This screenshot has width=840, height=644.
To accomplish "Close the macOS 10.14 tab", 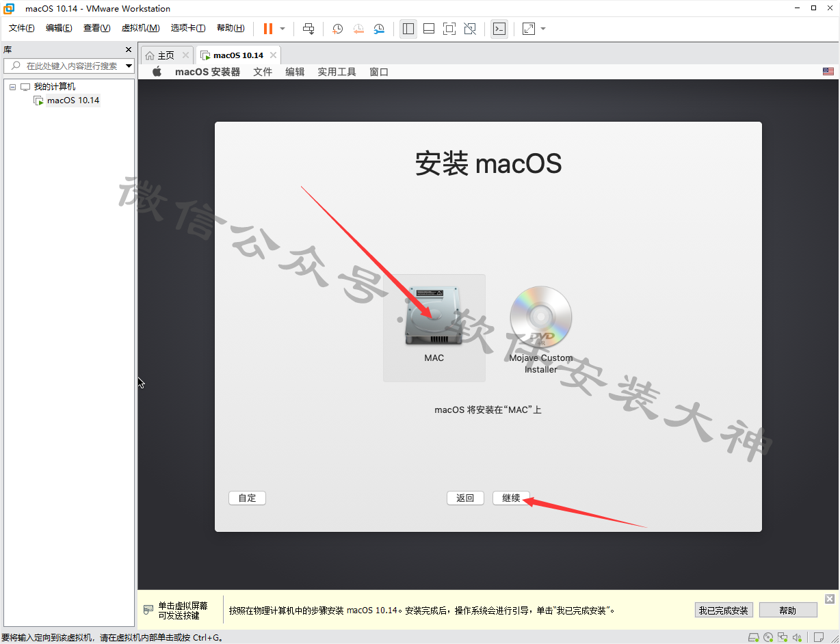I will click(273, 55).
